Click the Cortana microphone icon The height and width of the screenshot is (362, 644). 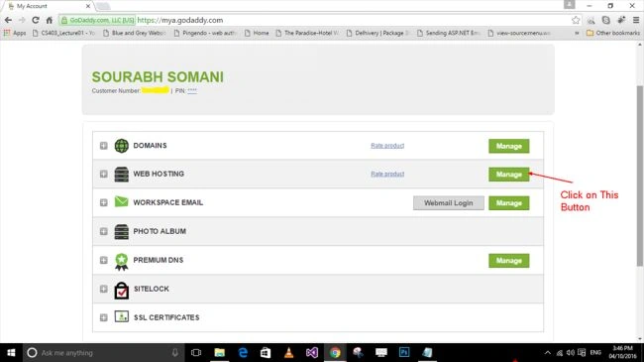[175, 352]
